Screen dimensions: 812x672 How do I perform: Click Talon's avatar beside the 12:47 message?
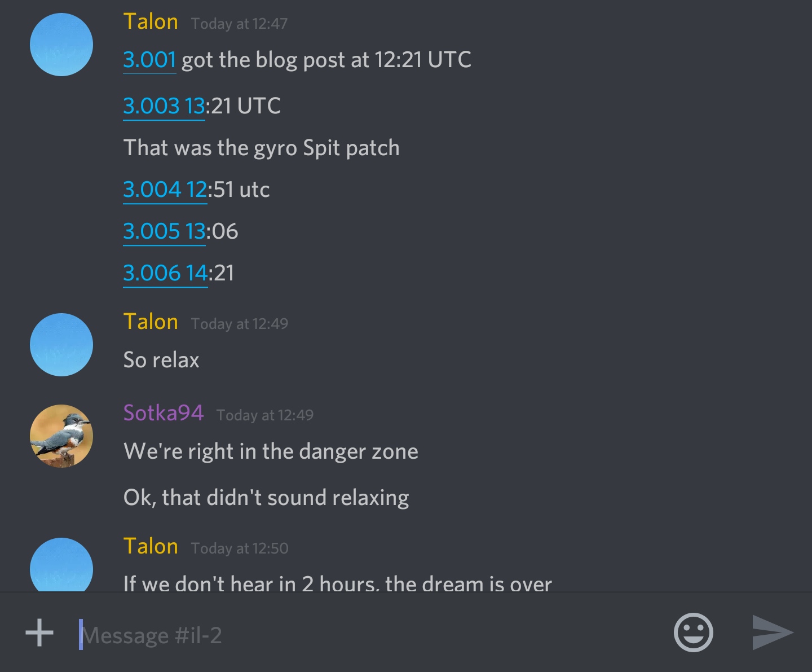61,45
